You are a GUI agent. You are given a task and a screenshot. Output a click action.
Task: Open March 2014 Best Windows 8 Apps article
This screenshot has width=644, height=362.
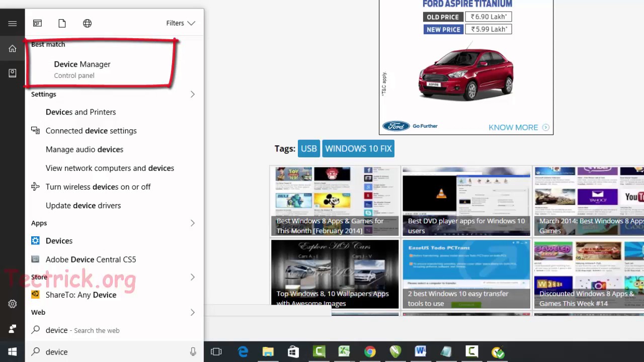pyautogui.click(x=589, y=201)
